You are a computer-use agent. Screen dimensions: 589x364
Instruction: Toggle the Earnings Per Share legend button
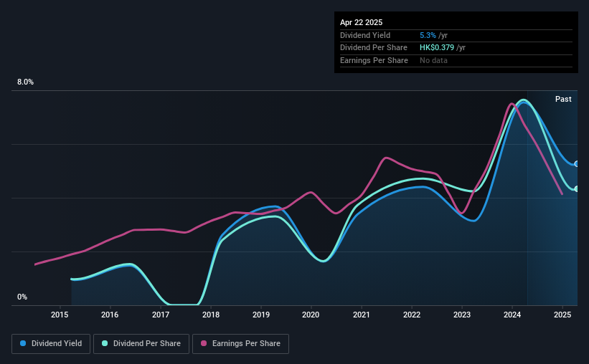[240, 344]
